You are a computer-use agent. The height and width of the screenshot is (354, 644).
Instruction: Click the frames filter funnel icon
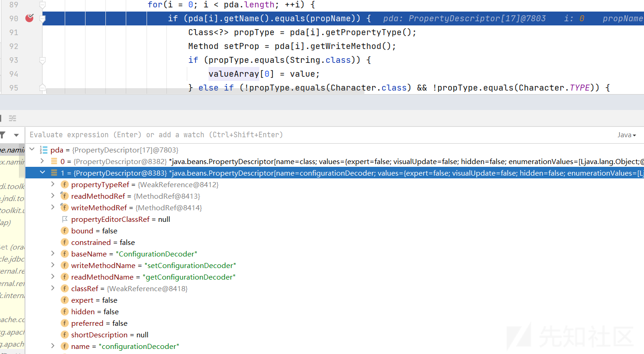click(x=2, y=135)
